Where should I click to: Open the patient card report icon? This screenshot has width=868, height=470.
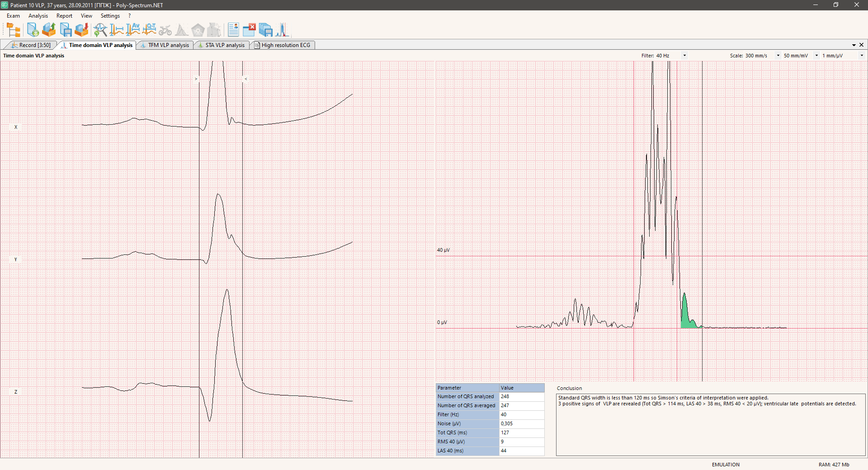233,30
